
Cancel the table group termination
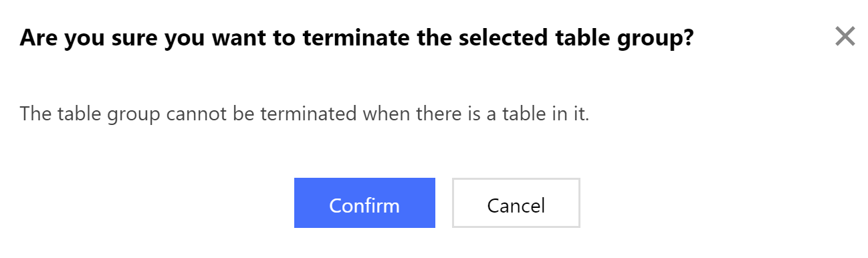coord(516,203)
